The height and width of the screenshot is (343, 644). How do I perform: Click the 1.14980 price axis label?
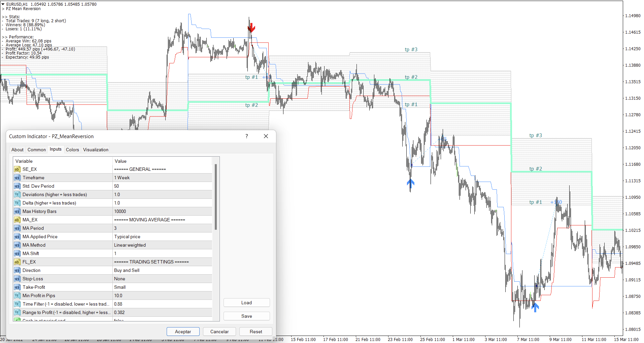[633, 16]
